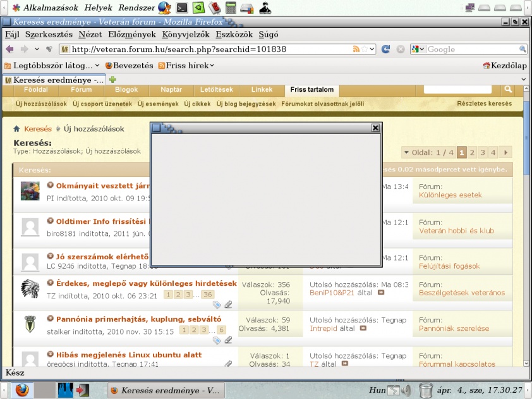
Task: Go to page 3 of results
Action: 483,152
